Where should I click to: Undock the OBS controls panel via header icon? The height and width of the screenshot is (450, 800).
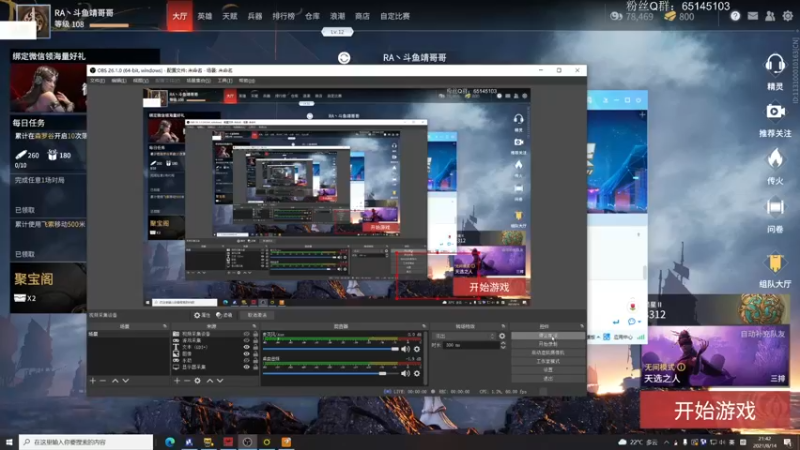[x=582, y=326]
